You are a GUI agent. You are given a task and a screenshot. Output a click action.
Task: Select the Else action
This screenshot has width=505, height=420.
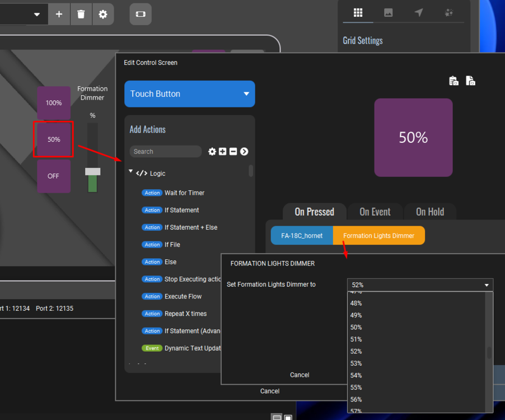159,262
